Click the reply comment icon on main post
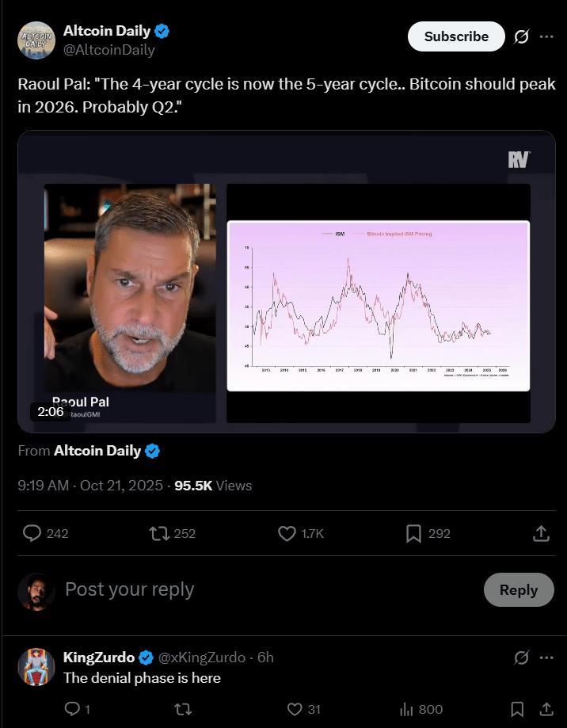This screenshot has width=567, height=728. pos(32,534)
